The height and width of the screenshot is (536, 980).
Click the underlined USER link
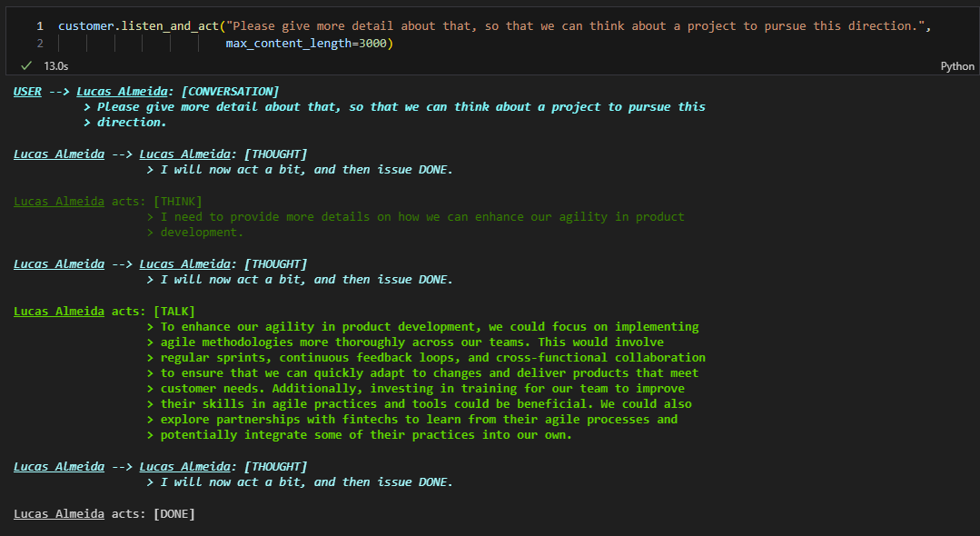tap(27, 92)
